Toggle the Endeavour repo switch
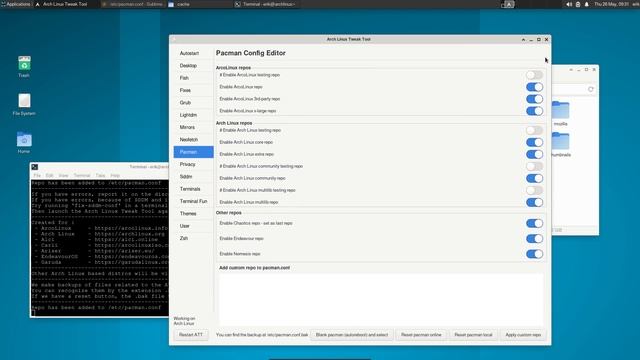The width and height of the screenshot is (640, 360). click(x=534, y=239)
